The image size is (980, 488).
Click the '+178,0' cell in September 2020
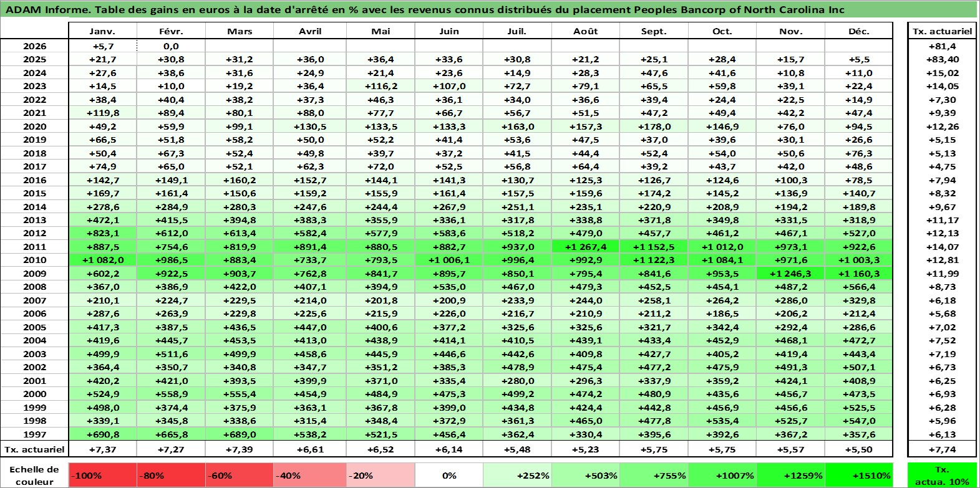pos(654,127)
